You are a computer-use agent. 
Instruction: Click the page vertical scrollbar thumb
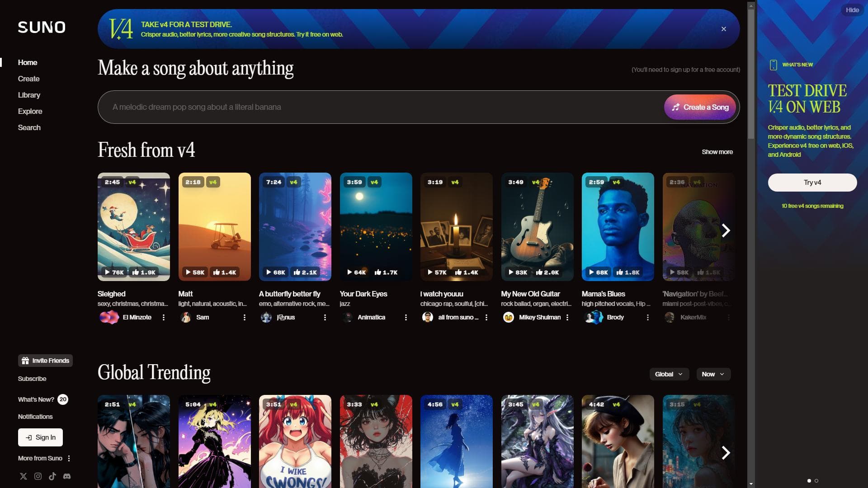point(751,74)
